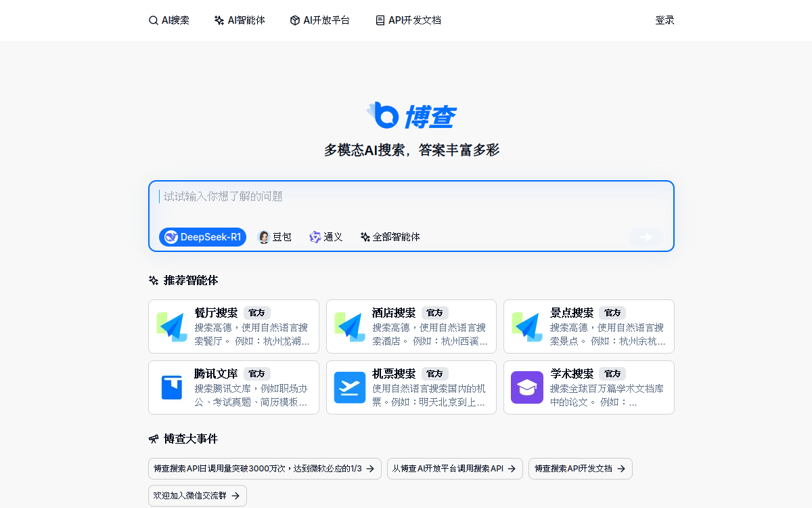Open the 学术搜索 agent card

(589, 387)
